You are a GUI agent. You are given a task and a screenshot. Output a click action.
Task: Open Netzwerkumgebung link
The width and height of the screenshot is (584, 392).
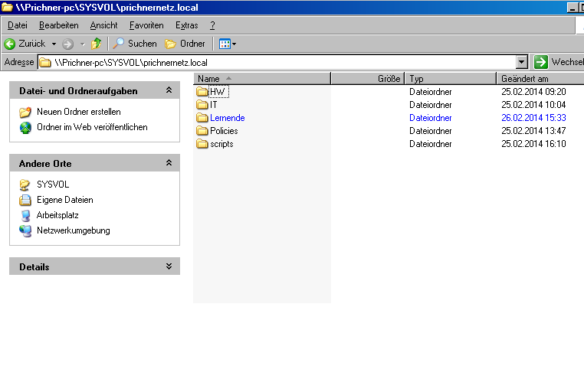[x=73, y=230]
